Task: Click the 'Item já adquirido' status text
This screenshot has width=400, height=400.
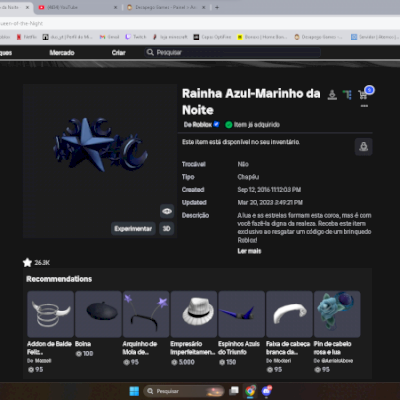Action: 257,125
